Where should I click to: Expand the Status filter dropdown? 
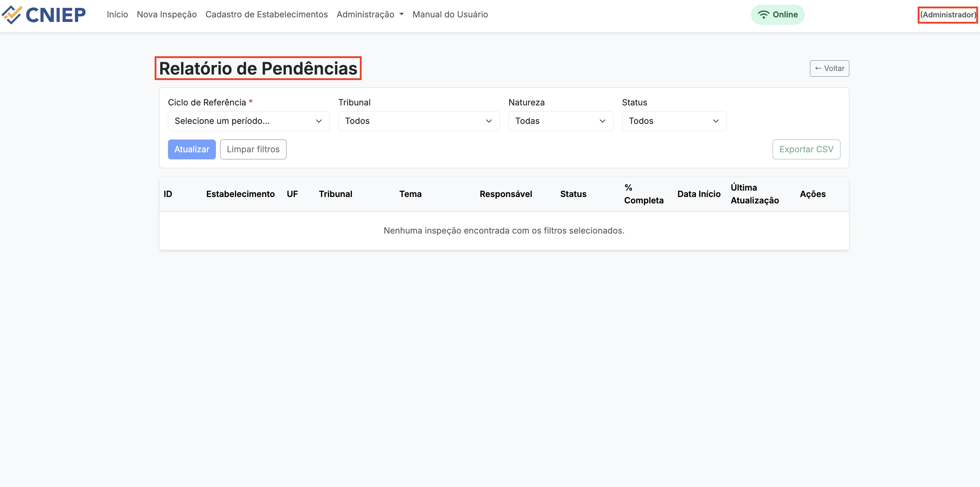click(x=674, y=121)
